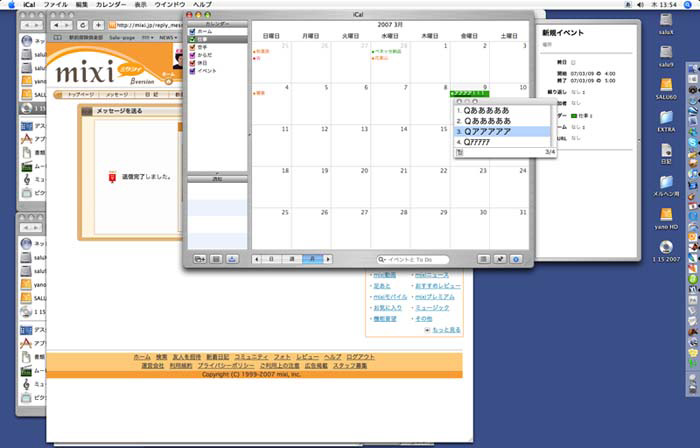This screenshot has height=448, width=700.
Task: Toggle 仕事 calendar checkbox
Action: click(192, 39)
